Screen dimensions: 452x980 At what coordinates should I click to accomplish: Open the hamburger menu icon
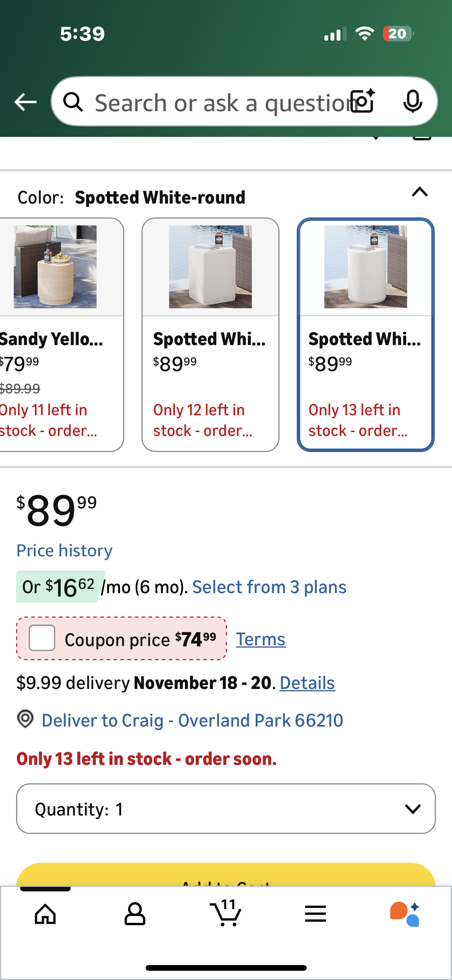316,914
